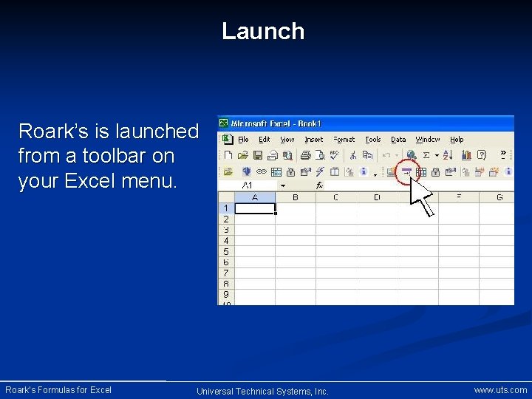
Task: Open the AutoSum dropdown arrow
Action: click(437, 156)
